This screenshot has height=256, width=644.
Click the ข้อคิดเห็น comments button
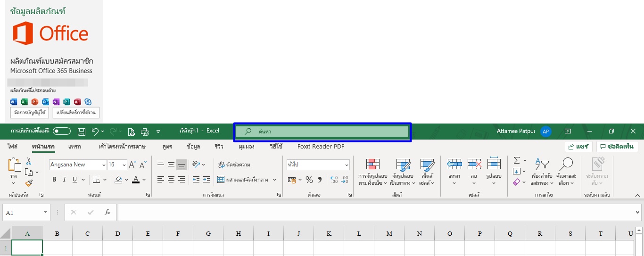click(617, 147)
